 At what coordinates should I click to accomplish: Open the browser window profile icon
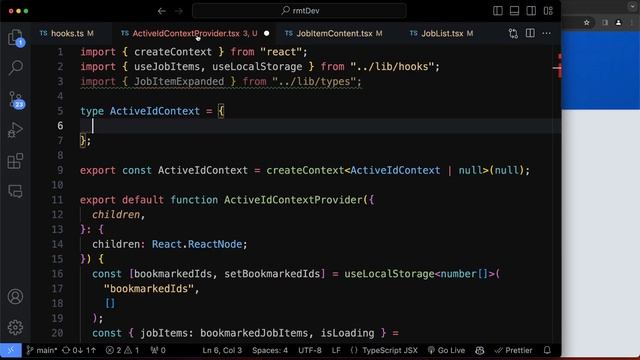[618, 22]
